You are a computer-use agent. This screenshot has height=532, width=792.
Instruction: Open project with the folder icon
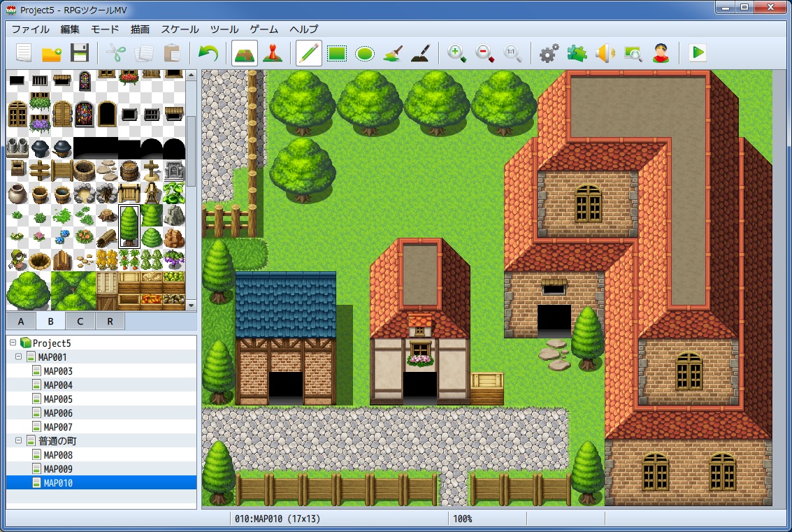(52, 52)
